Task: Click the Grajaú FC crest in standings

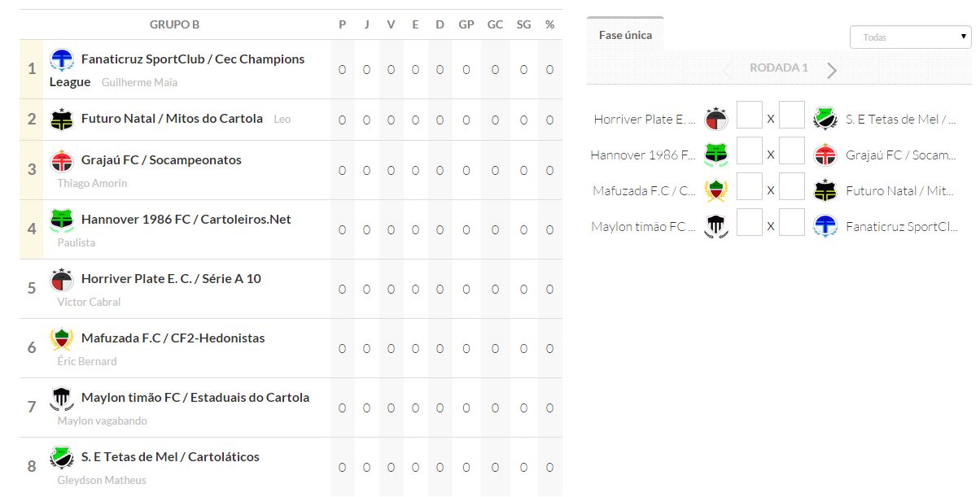Action: tap(62, 161)
